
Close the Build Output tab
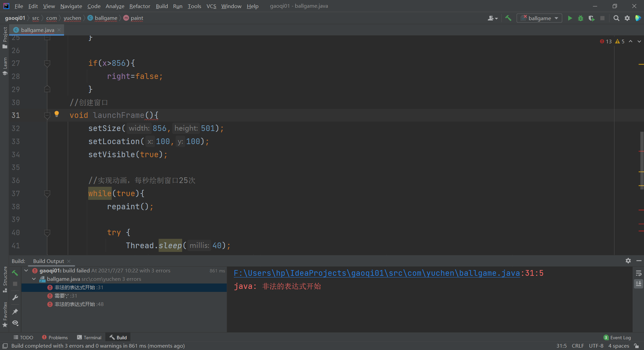coord(69,261)
